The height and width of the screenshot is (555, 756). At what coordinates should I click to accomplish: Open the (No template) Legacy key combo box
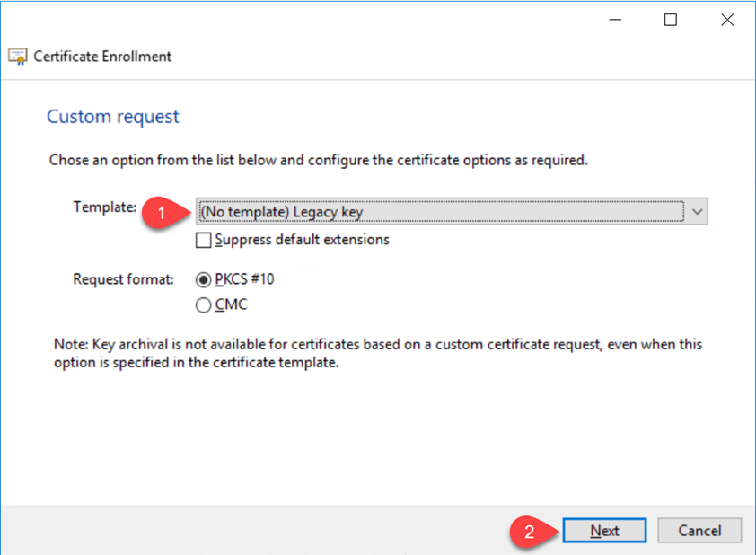pyautogui.click(x=452, y=212)
